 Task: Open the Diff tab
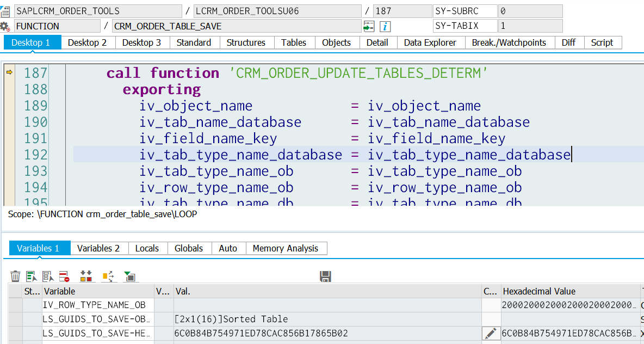(568, 43)
